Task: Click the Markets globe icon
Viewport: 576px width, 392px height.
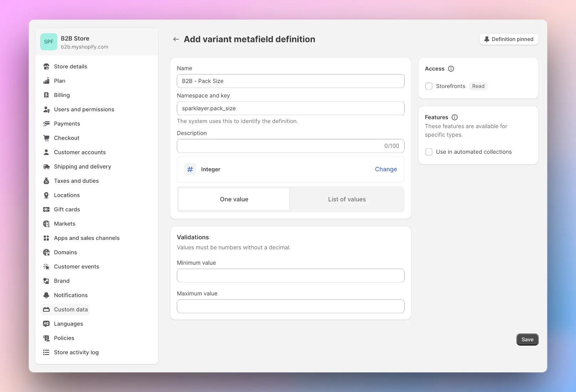Action: (x=46, y=224)
